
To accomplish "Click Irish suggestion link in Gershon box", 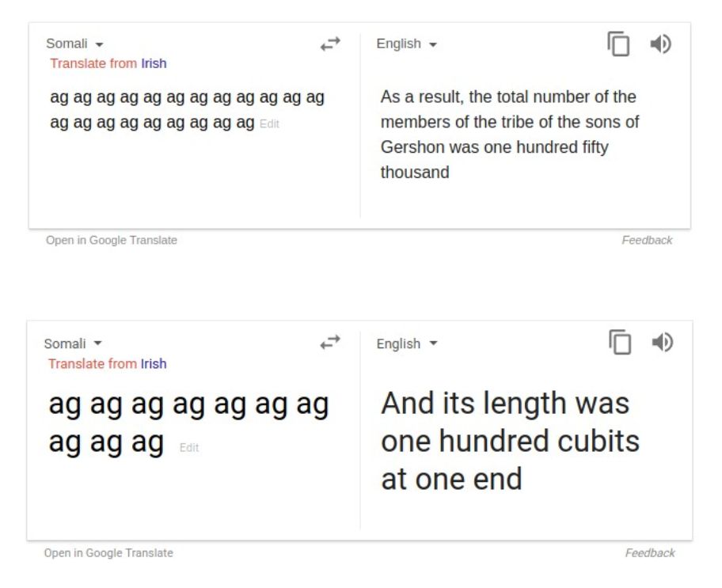I will click(154, 63).
